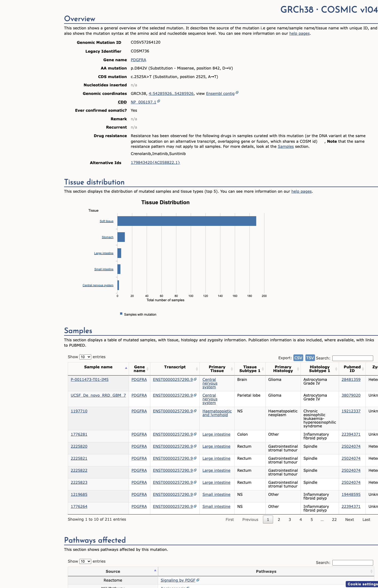Export samples table as TSV
The image size is (378, 588).
coord(310,358)
